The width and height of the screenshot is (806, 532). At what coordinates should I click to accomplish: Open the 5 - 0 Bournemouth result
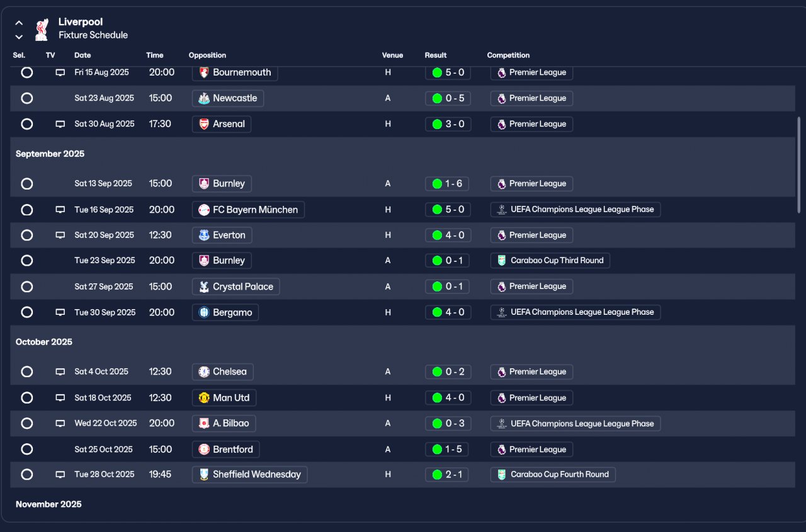pos(448,72)
